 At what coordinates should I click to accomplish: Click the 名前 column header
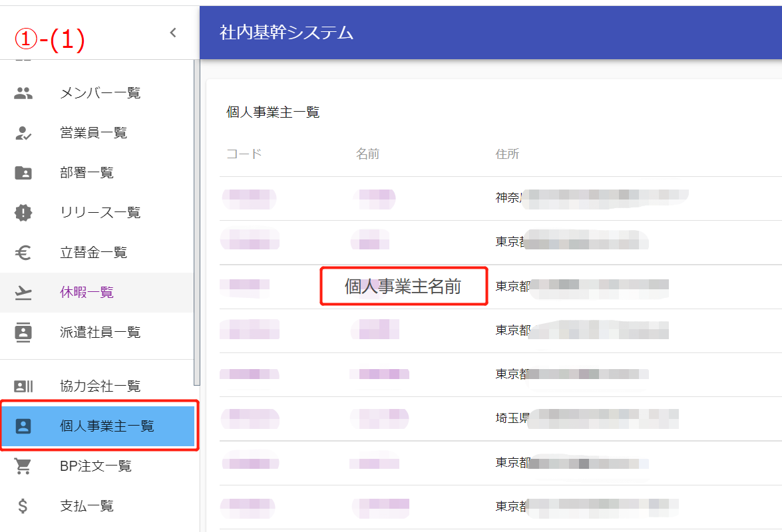pyautogui.click(x=367, y=154)
